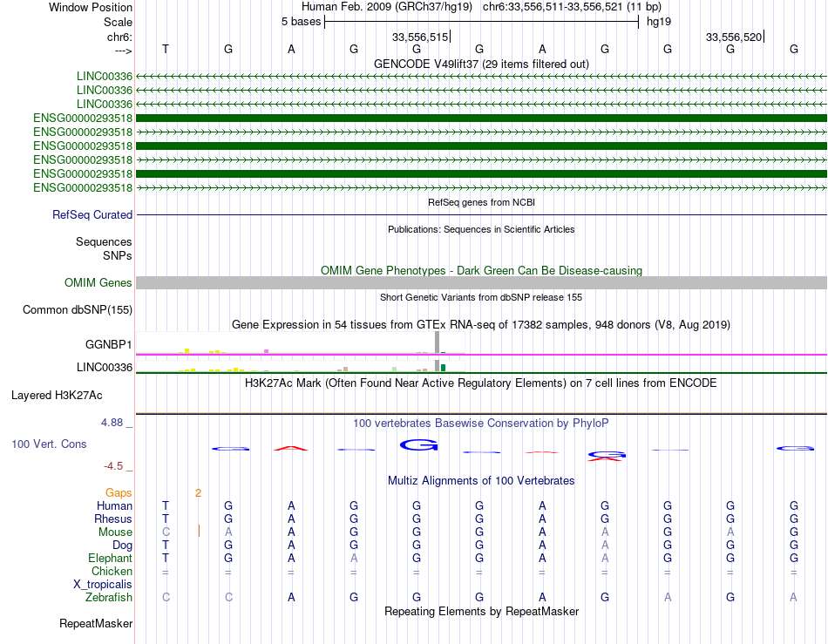The width and height of the screenshot is (828, 644).
Task: Click the Common dbSNP(155) label
Action: coord(78,310)
